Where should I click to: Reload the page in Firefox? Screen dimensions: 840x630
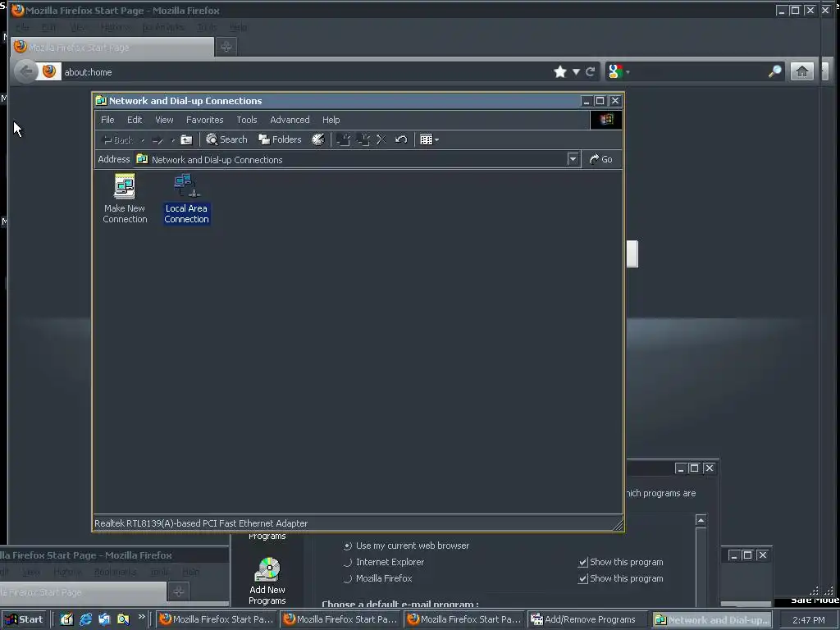(x=591, y=72)
